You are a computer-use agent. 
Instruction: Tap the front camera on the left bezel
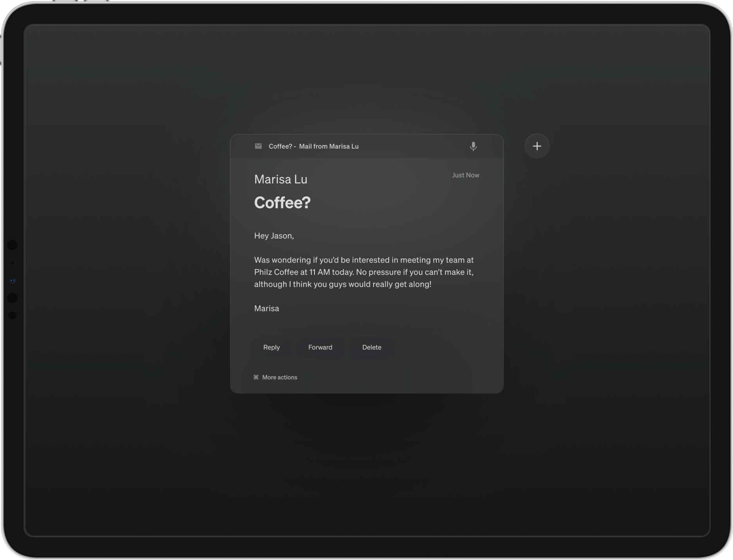pos(13,281)
